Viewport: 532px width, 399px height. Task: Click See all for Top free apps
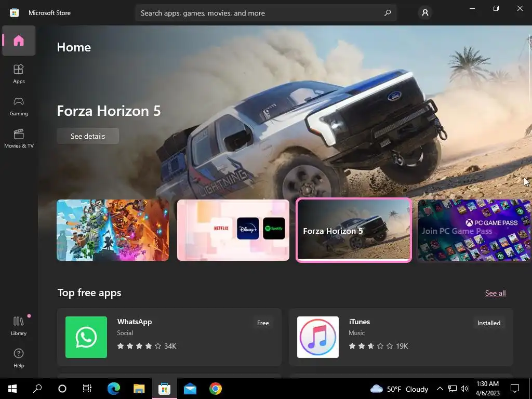495,293
